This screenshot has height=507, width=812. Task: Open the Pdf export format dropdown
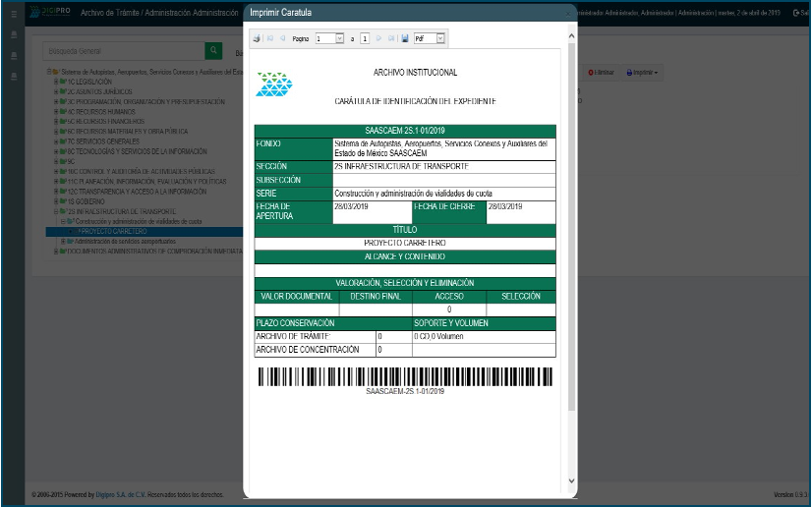(x=440, y=38)
